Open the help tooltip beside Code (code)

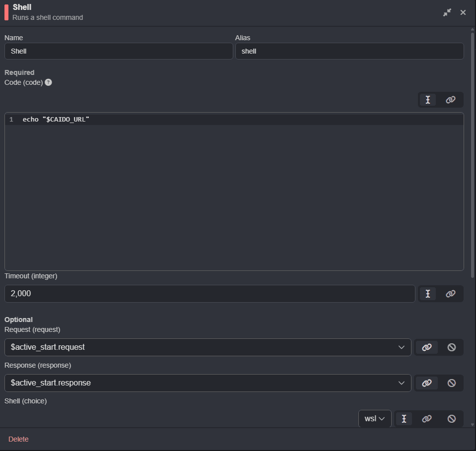click(x=48, y=82)
